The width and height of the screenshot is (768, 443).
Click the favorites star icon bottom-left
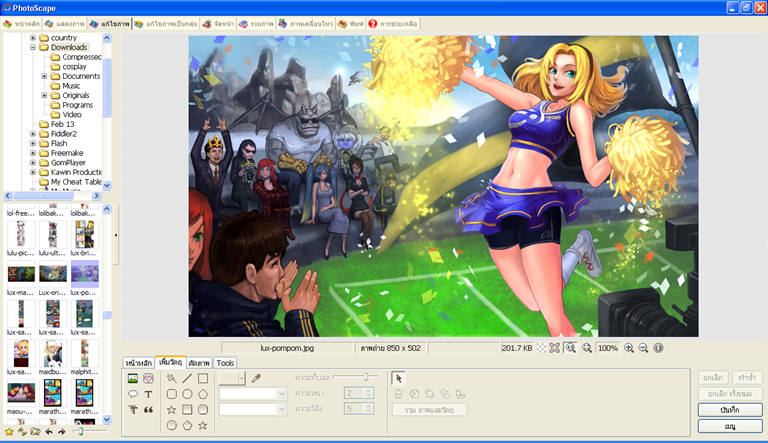pos(9,432)
